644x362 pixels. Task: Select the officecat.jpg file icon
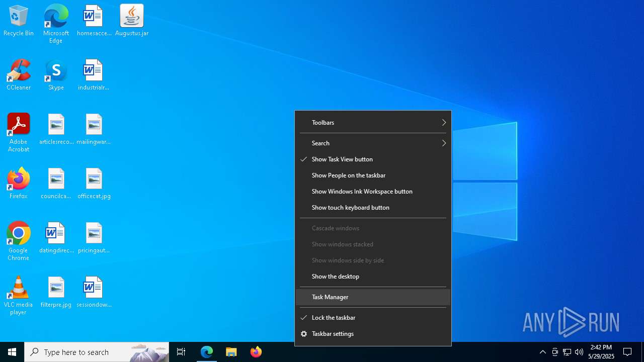click(94, 184)
